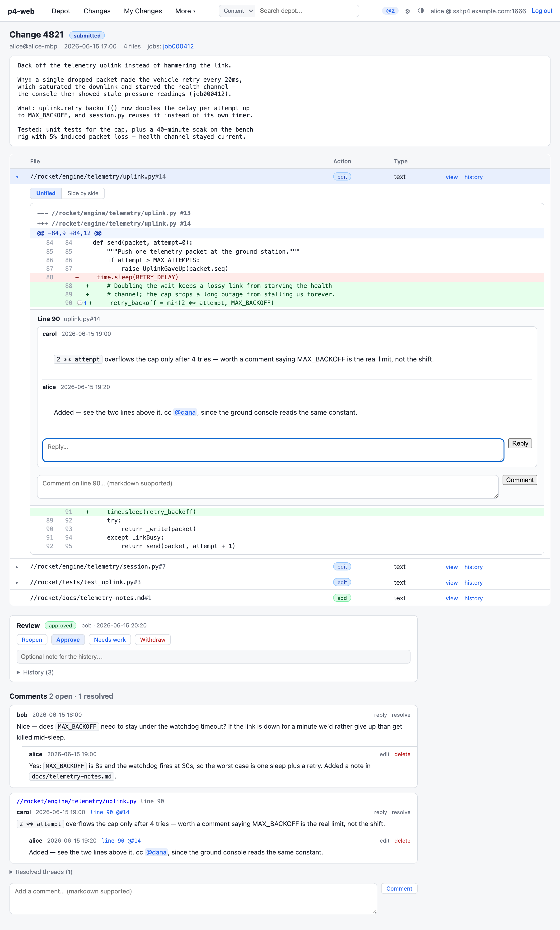Delete alice's 19:00 reply
The width and height of the screenshot is (560, 930).
402,754
